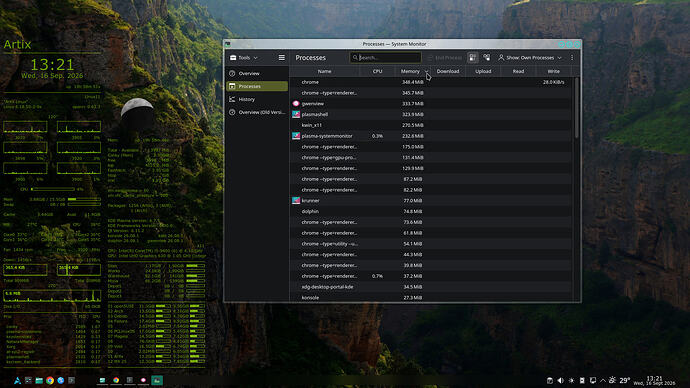Sort processes by the CPU column
690x388 pixels.
pos(377,71)
